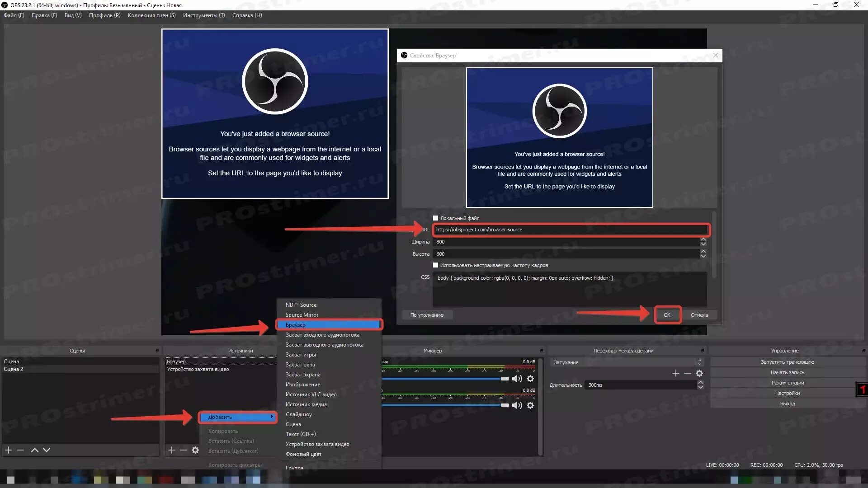Choose Захват игры in the source list
The width and height of the screenshot is (868, 488).
(330, 355)
